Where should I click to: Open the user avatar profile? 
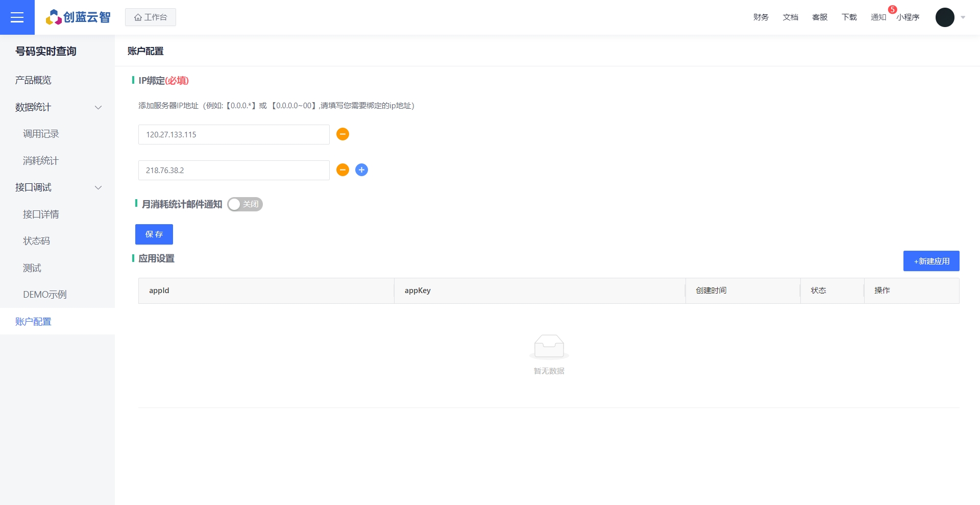click(944, 17)
